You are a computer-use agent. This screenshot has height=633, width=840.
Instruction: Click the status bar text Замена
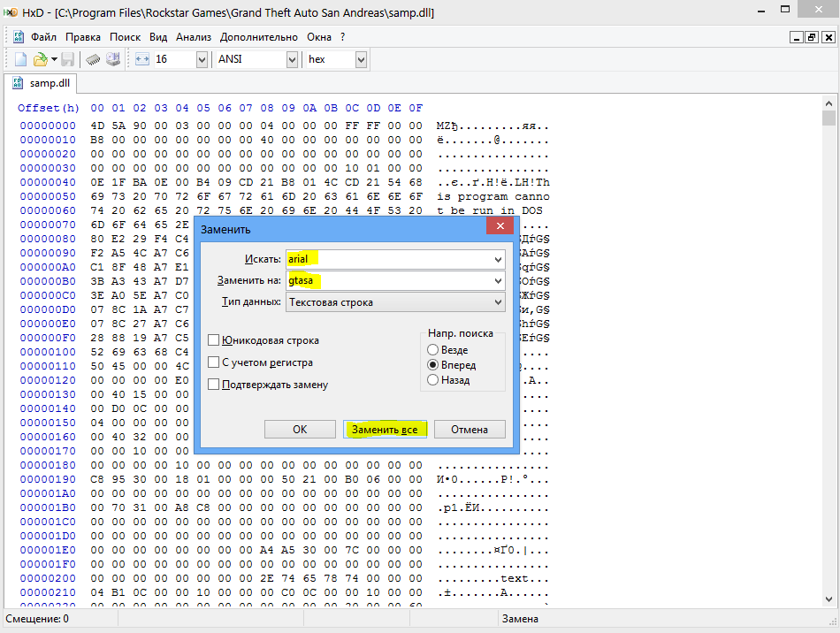coord(520,619)
